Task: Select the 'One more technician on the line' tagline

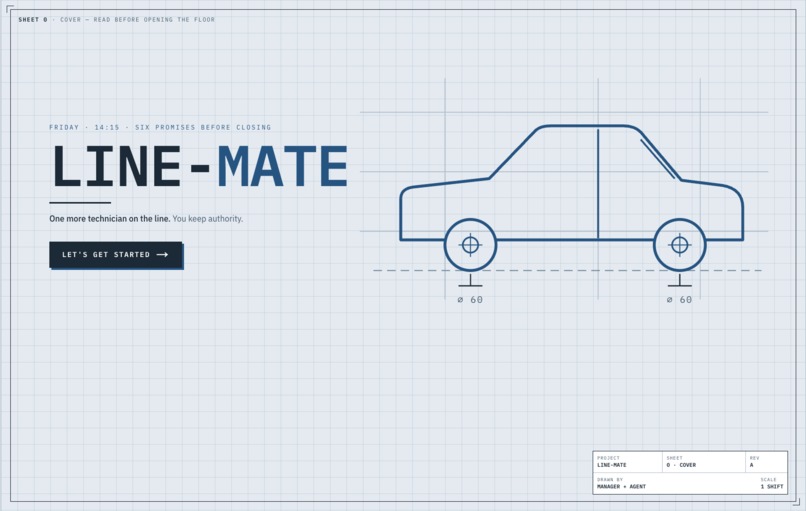Action: 109,218
